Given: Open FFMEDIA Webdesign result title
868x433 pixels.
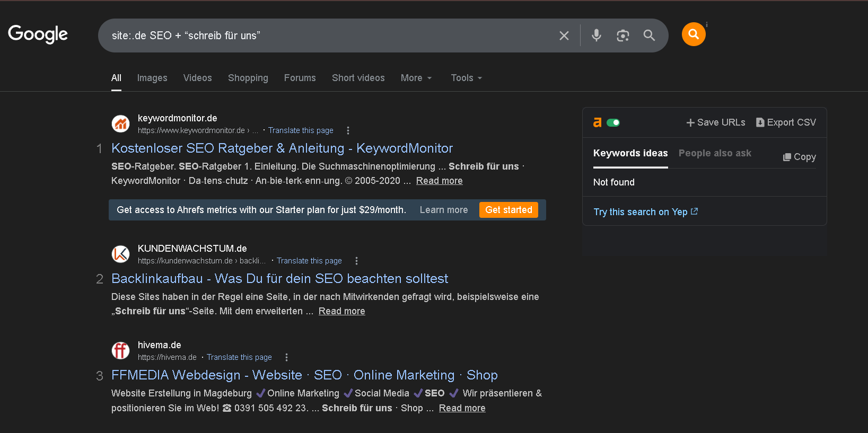Looking at the screenshot, I should pos(304,375).
